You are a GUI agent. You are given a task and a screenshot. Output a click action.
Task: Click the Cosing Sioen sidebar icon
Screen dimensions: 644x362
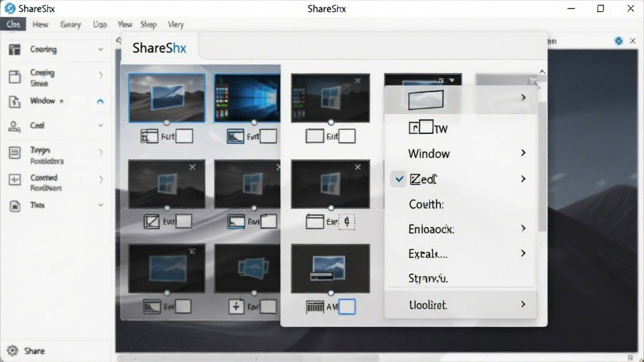(x=15, y=77)
